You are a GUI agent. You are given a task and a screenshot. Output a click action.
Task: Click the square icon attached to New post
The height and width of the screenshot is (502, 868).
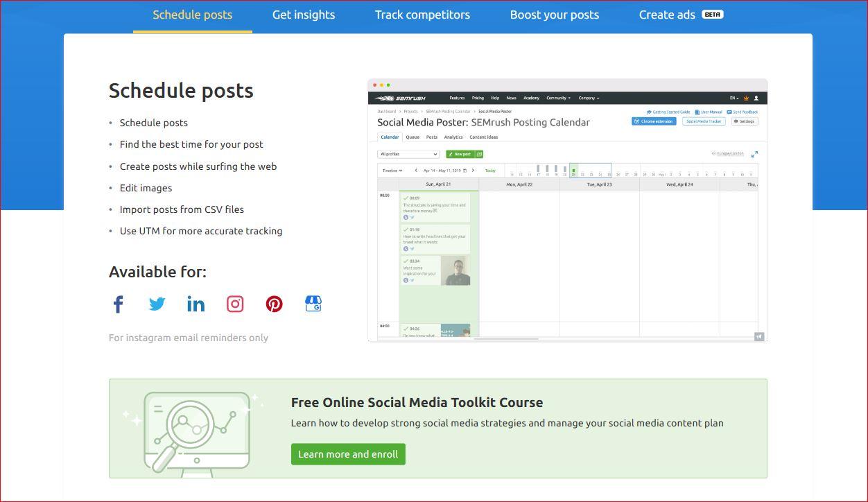pyautogui.click(x=480, y=154)
